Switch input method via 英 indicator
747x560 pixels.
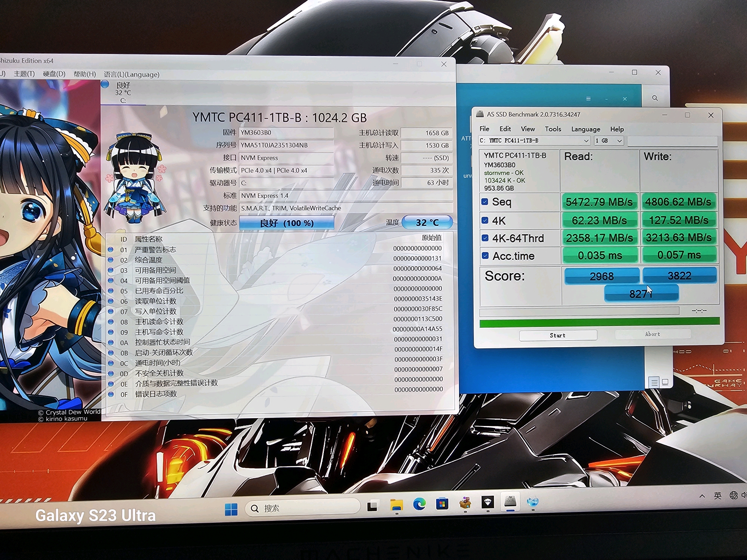[717, 495]
